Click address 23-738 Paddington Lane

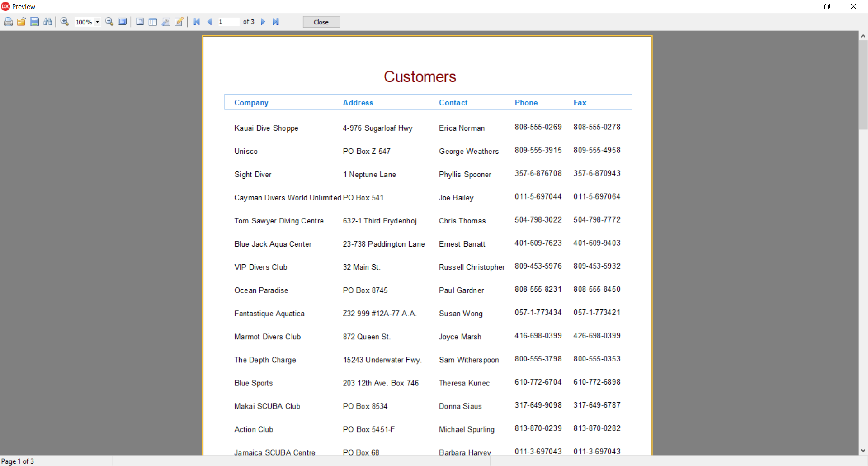click(x=384, y=244)
